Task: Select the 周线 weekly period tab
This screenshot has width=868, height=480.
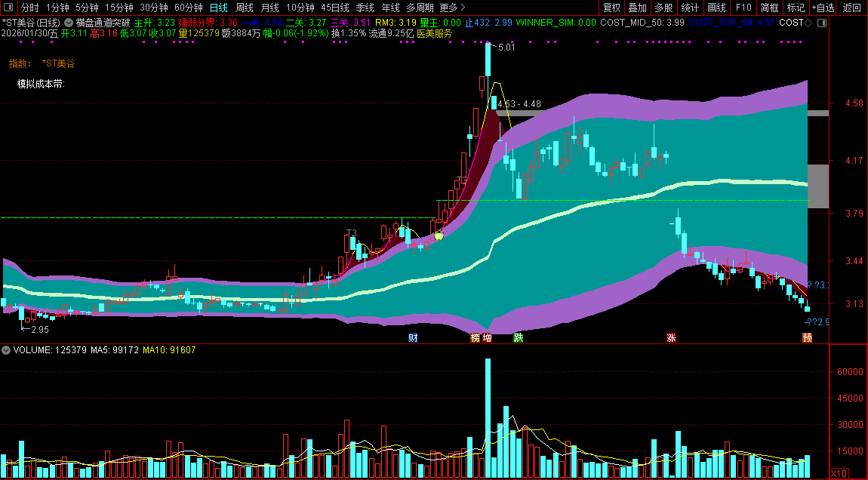Action: tap(244, 8)
